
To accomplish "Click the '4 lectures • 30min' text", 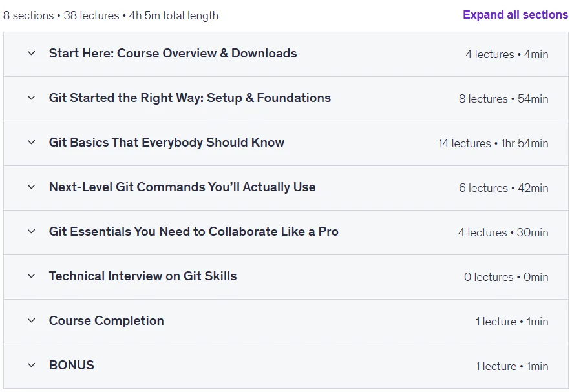I will click(503, 232).
